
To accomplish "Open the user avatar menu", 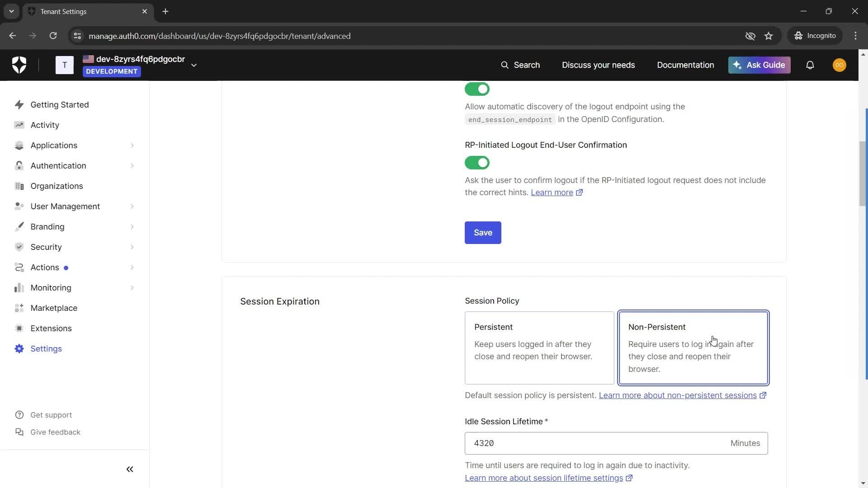I will (840, 65).
